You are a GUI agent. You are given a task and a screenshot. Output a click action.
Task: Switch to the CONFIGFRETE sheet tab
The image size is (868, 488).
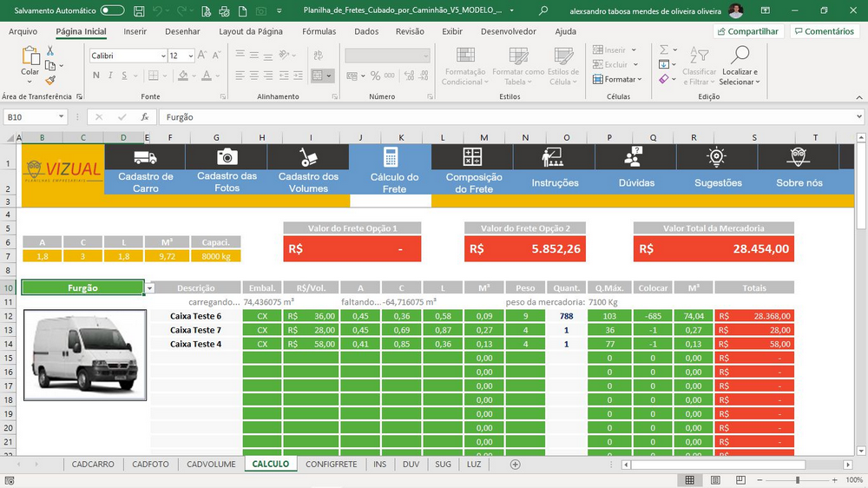coord(331,465)
